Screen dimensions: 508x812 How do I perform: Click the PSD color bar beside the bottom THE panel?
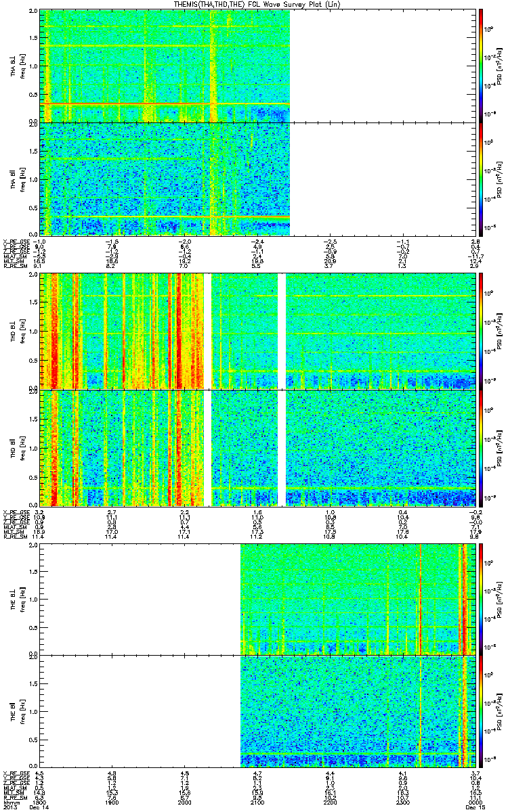click(481, 710)
